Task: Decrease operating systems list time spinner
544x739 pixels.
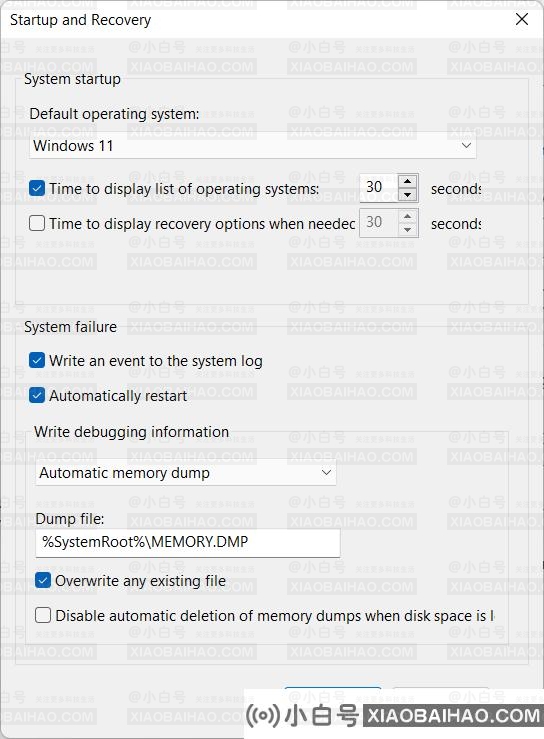Action: [407, 194]
